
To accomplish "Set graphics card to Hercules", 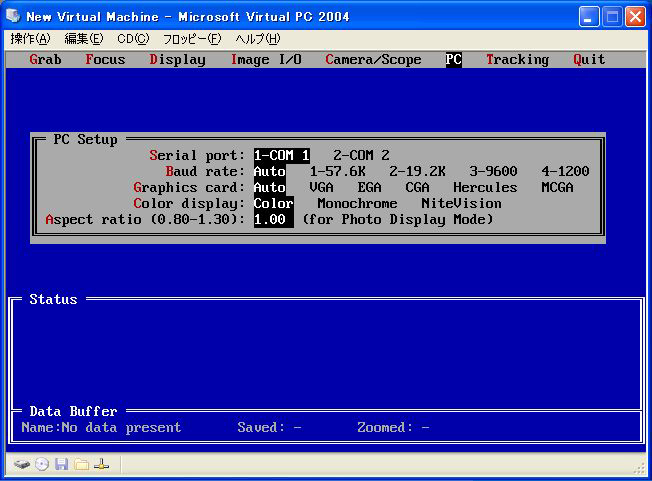I will click(x=485, y=187).
